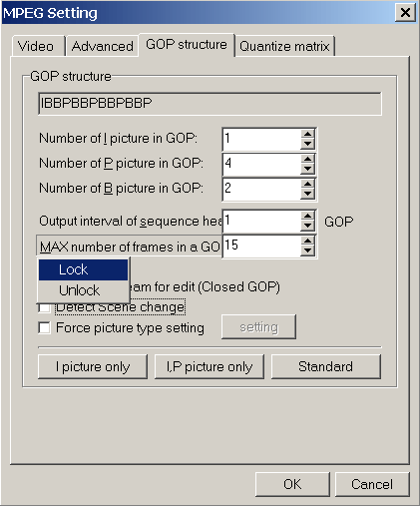Click into the MAX frames in GOP field
Image resolution: width=420 pixels, height=506 pixels.
point(261,246)
